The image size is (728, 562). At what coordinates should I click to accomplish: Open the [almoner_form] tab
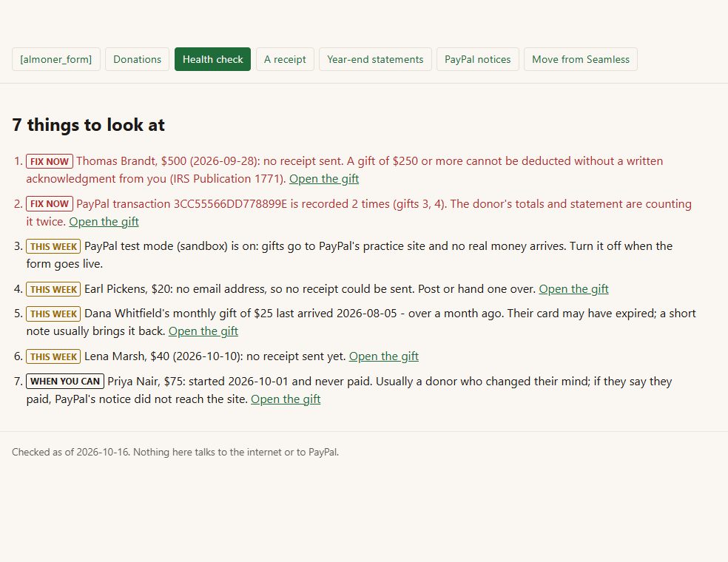(55, 59)
